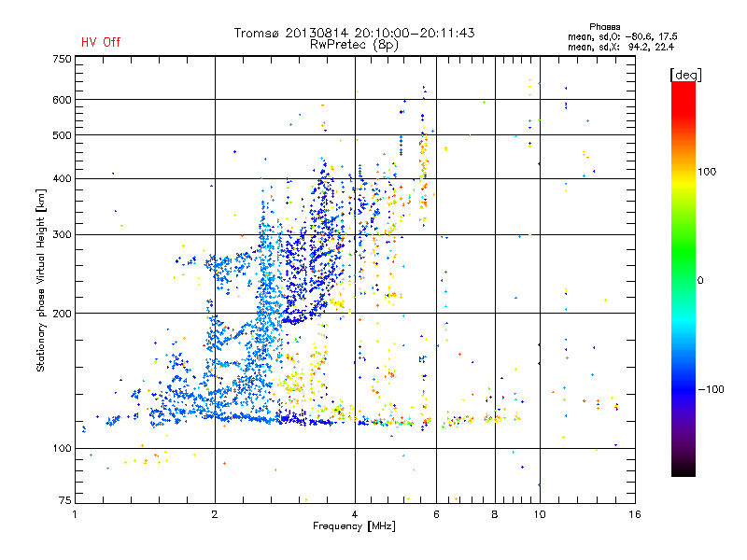Click the 'Phases' header text

coord(604,27)
